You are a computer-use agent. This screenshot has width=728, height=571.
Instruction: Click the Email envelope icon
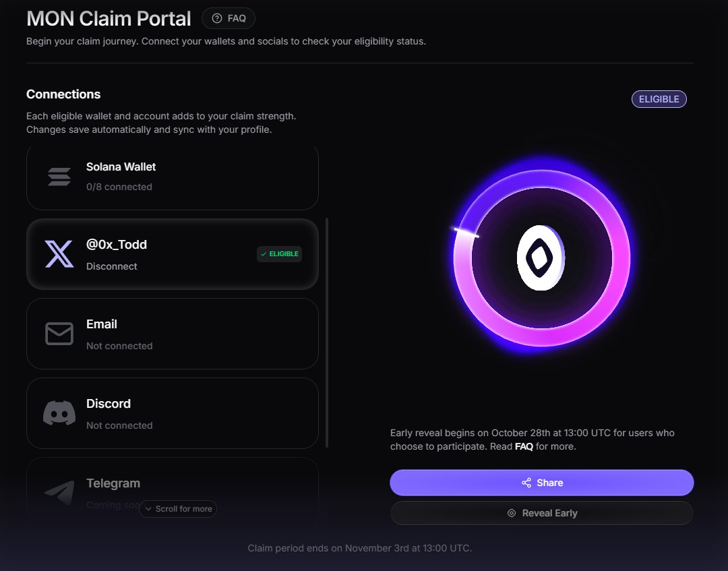tap(59, 334)
